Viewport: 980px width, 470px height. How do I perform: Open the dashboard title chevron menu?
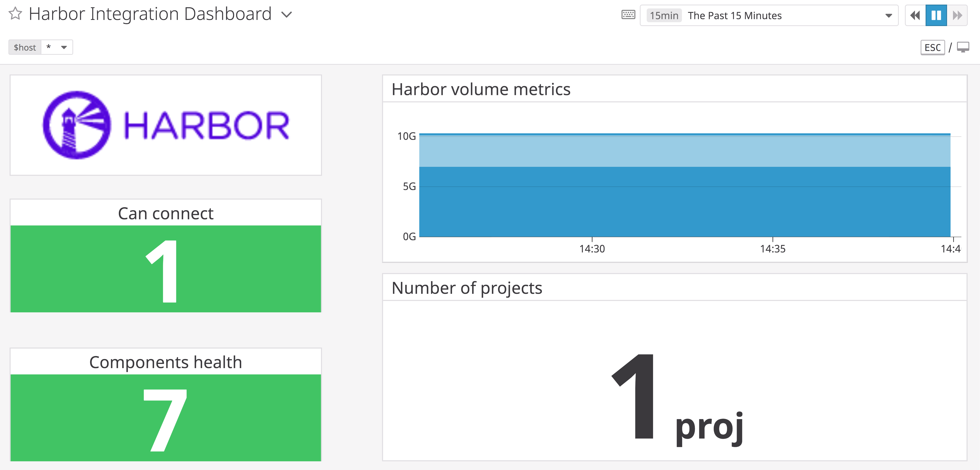point(286,15)
